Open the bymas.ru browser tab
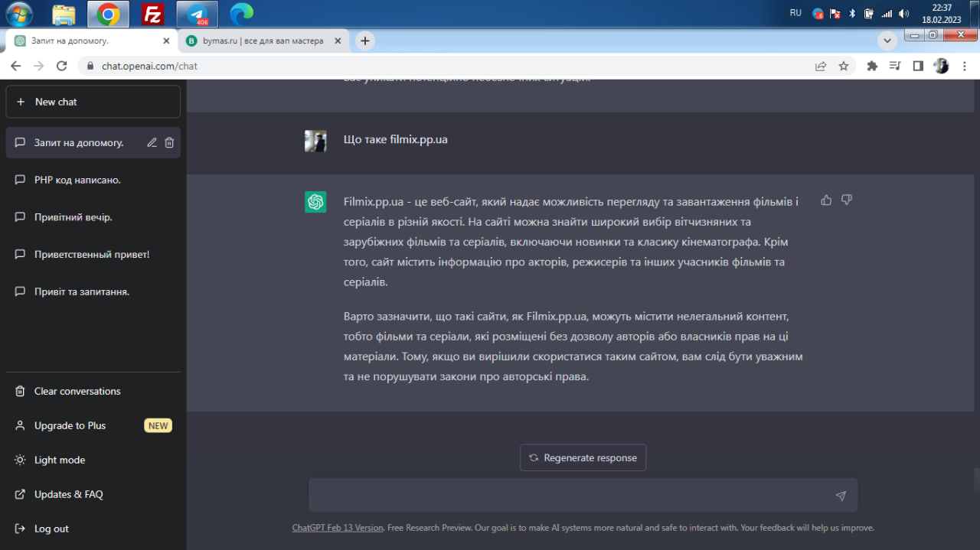 [262, 41]
